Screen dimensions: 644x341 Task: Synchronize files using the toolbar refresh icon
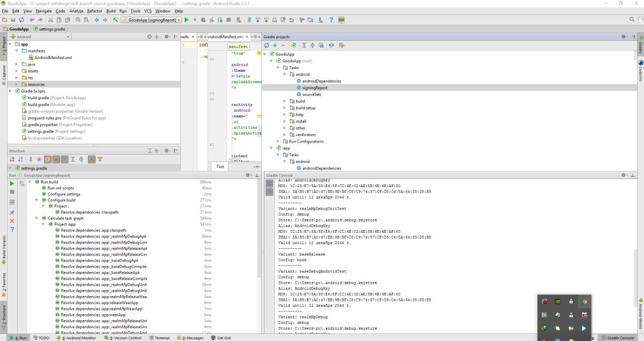(x=21, y=20)
